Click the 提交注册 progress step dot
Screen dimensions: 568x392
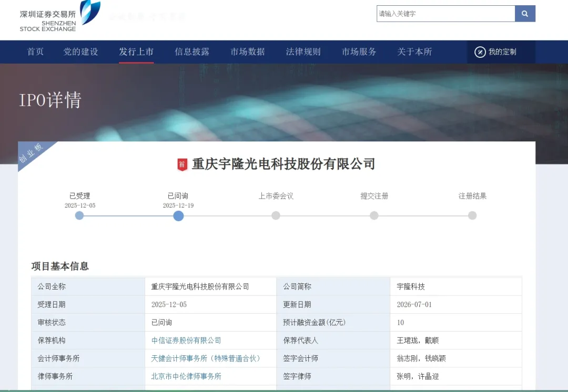[374, 216]
